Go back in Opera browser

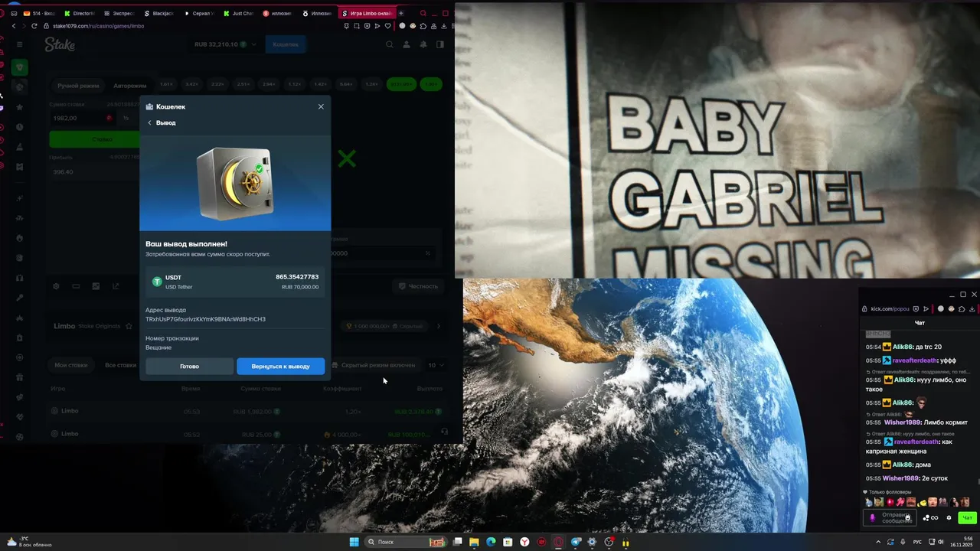click(13, 26)
